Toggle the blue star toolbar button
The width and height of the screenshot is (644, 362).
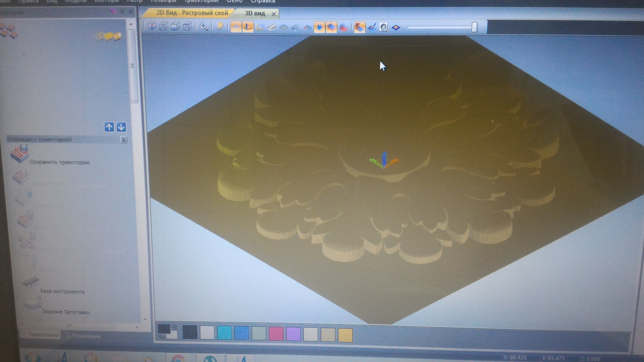(x=319, y=27)
